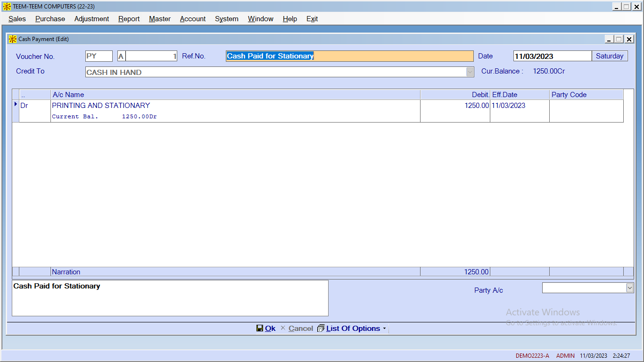Image resolution: width=644 pixels, height=362 pixels.
Task: Click the Cash Payment window icon
Action: click(x=13, y=39)
